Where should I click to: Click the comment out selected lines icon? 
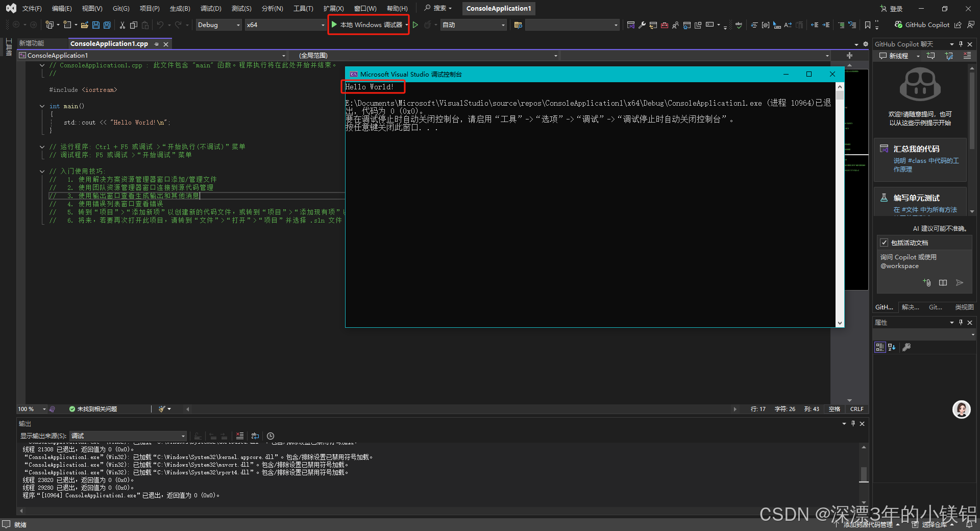point(841,25)
